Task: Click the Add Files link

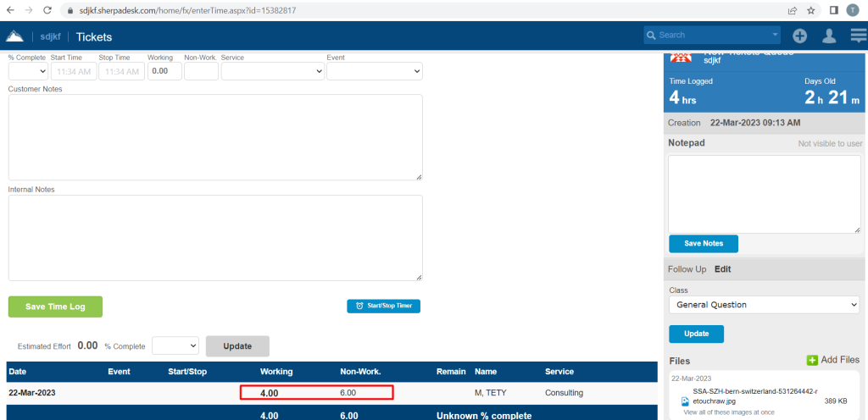Action: point(840,361)
